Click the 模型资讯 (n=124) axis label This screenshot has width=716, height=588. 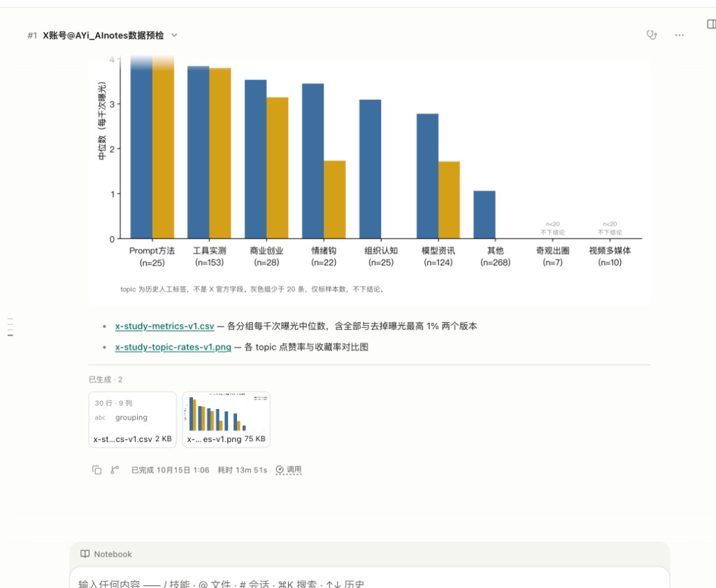pyautogui.click(x=438, y=257)
